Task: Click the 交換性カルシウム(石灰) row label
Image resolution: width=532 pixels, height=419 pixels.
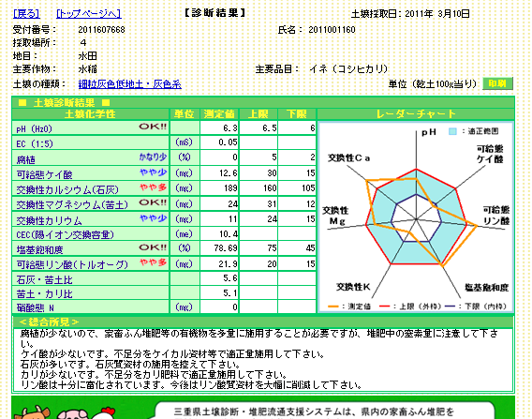Action: [67, 189]
